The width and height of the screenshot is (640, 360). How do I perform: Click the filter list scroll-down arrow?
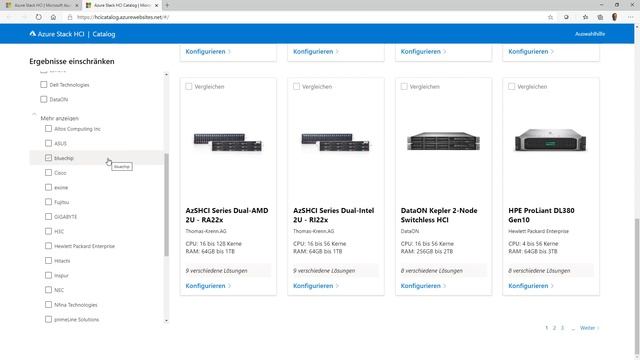point(166,321)
